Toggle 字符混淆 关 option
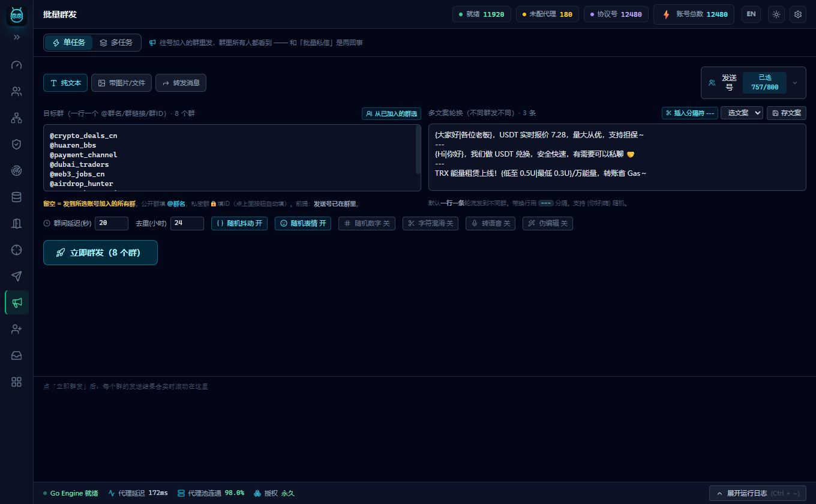816x504 pixels. [x=431, y=223]
